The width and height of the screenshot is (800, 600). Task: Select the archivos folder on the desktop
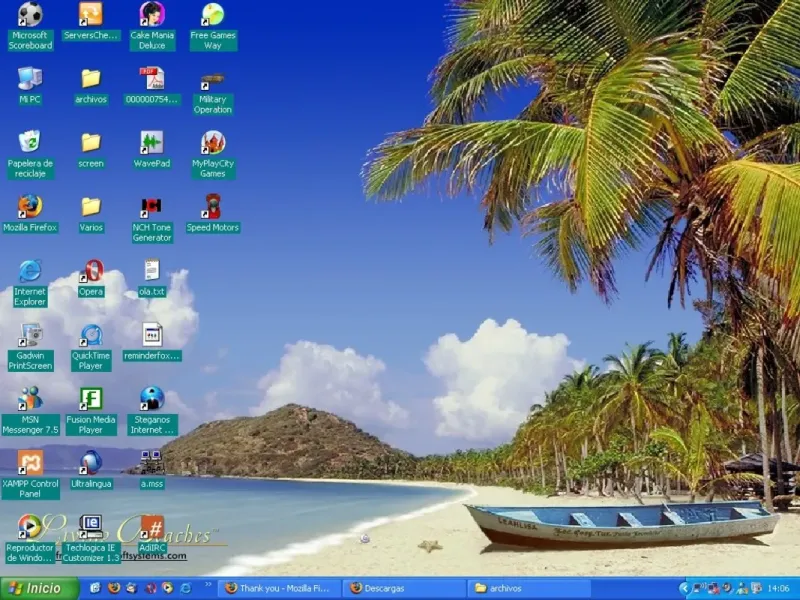[x=91, y=86]
